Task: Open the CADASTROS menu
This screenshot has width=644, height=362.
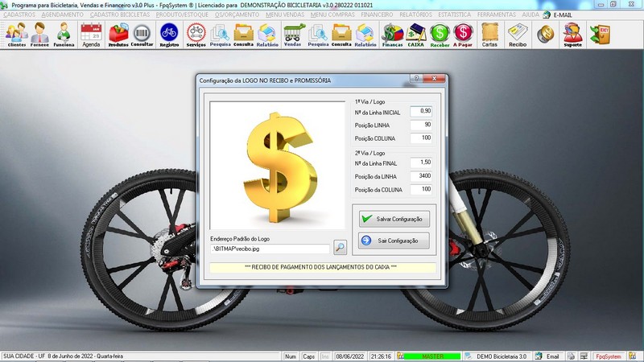Action: (19, 14)
